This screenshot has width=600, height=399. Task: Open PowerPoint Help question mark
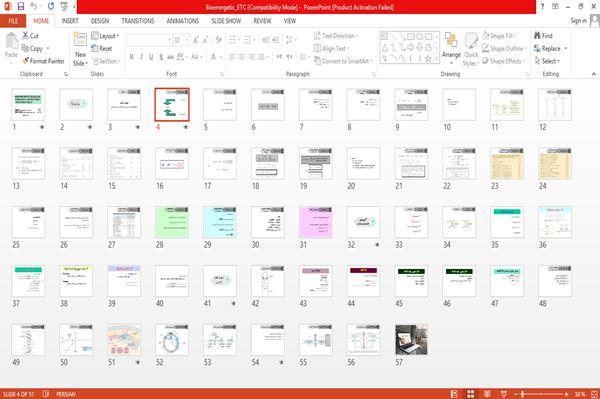coord(542,7)
